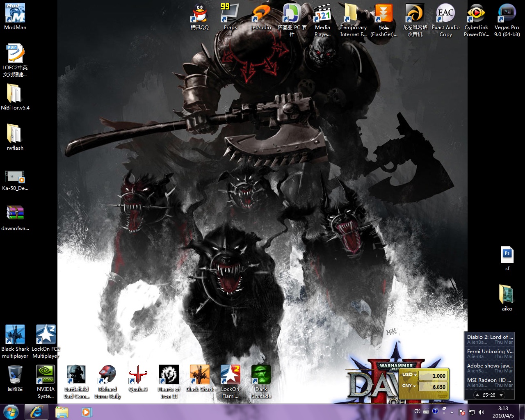
Task: Launch Richard Burns Rally shortcut
Action: click(107, 382)
